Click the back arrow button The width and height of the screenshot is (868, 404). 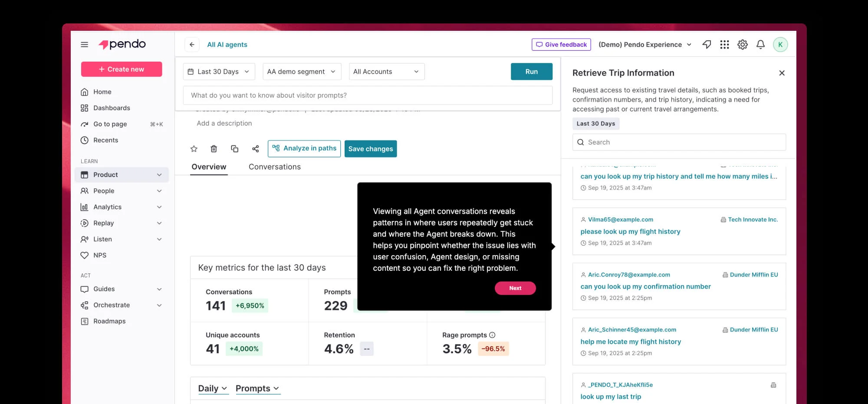coord(192,45)
